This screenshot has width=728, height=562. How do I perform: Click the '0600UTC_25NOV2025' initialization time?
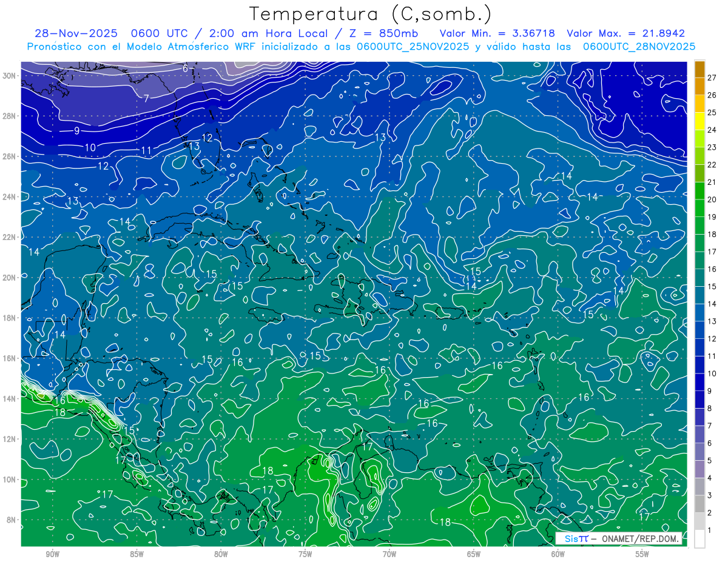[413, 47]
